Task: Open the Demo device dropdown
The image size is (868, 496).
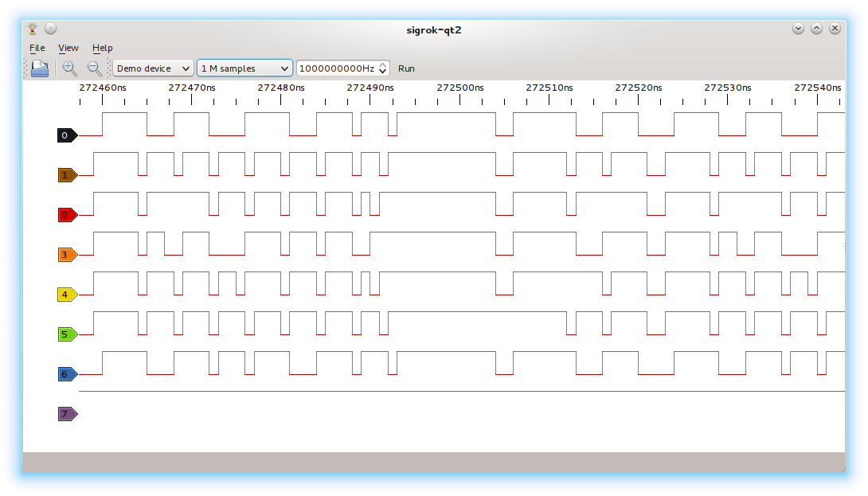Action: [153, 68]
